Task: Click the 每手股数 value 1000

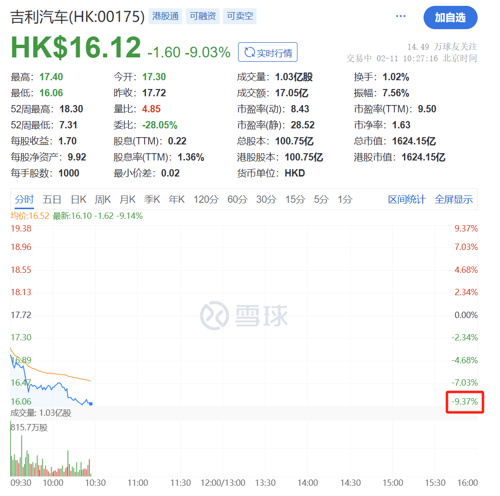Action: [x=69, y=173]
